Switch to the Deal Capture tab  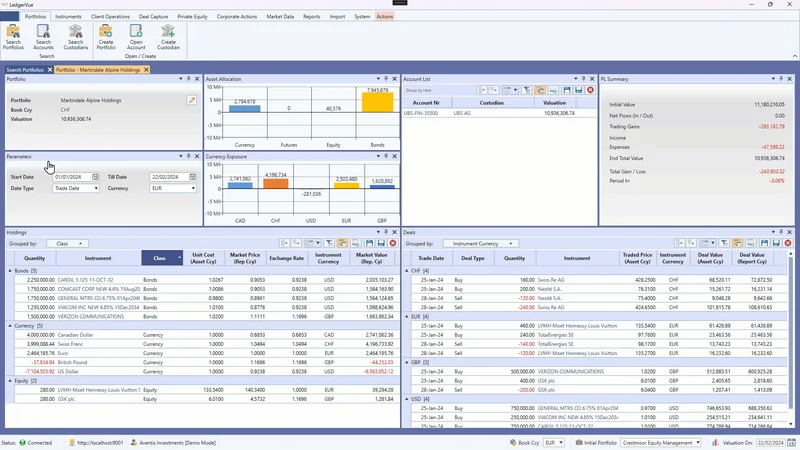click(153, 16)
